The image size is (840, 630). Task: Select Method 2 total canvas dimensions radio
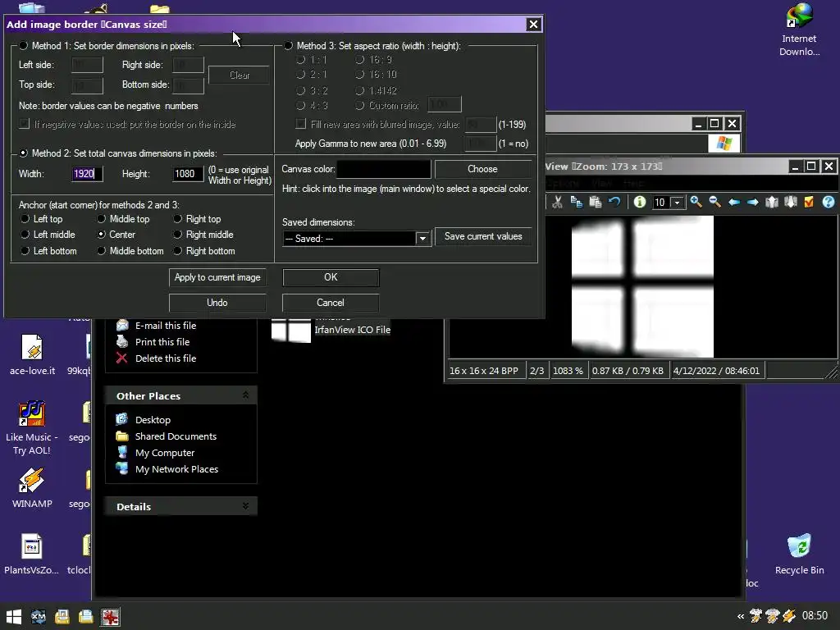coord(23,153)
